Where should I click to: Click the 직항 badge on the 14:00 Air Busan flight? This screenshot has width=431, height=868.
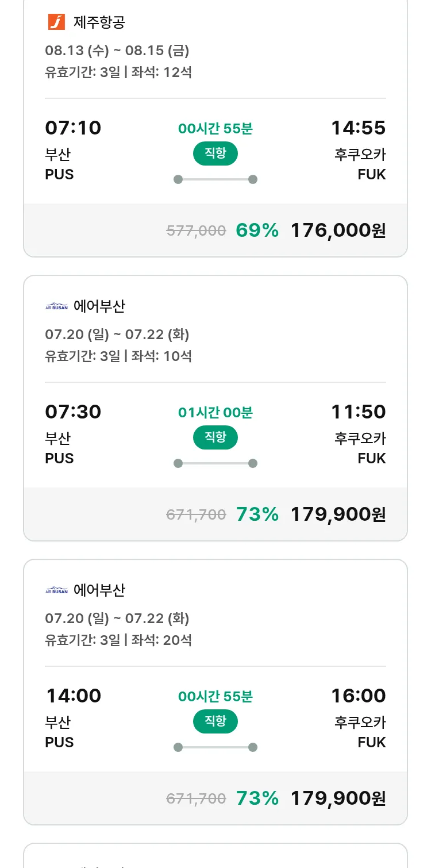(x=215, y=721)
